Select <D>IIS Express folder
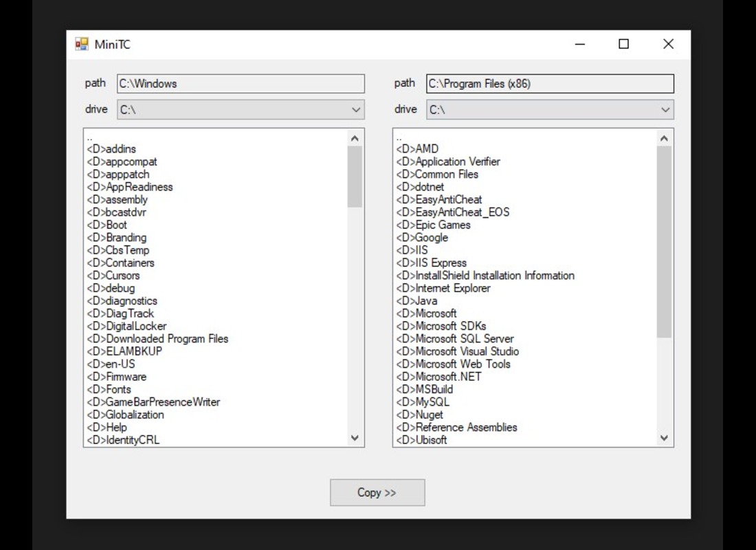Screen dimensions: 756x550 [432, 263]
